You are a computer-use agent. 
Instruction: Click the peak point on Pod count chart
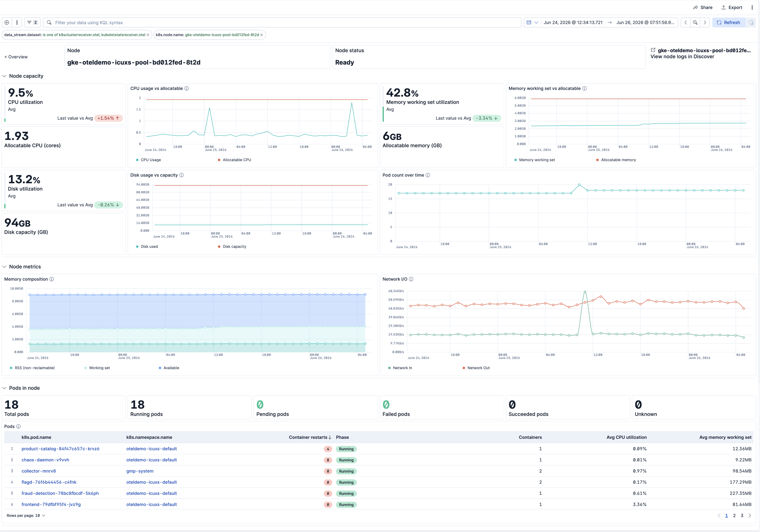[x=579, y=185]
